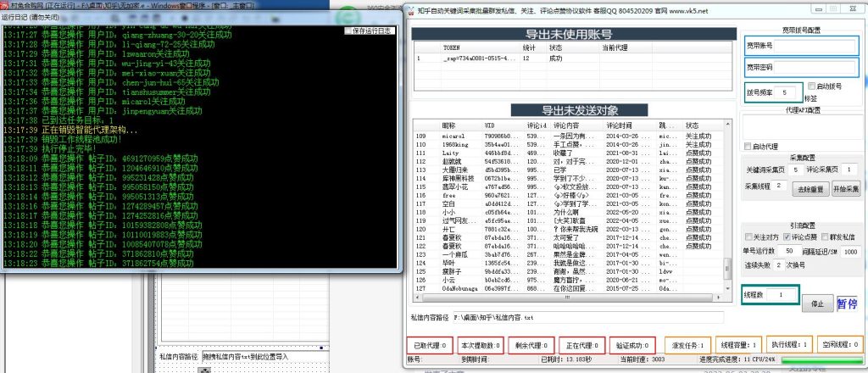Select row 127 OdaNobunaga

click(x=569, y=288)
